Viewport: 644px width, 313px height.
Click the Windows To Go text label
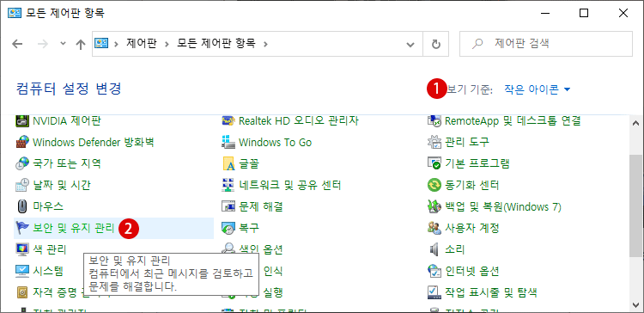pos(275,142)
